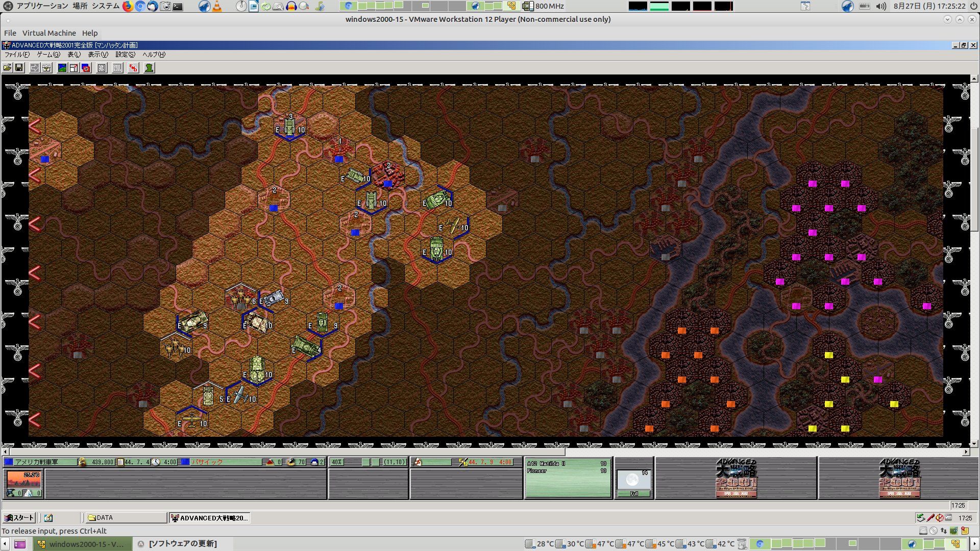
Task: Click the red END turn icon
Action: tap(133, 68)
